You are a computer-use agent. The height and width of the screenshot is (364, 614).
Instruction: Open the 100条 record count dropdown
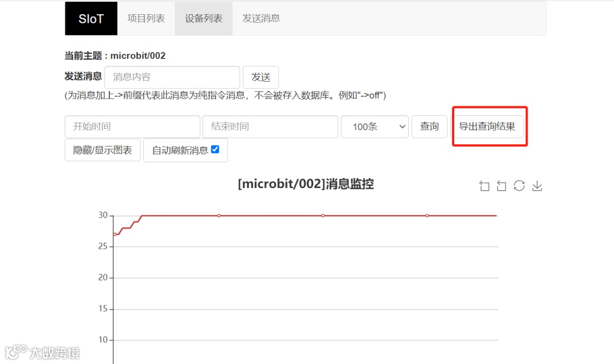(x=375, y=127)
